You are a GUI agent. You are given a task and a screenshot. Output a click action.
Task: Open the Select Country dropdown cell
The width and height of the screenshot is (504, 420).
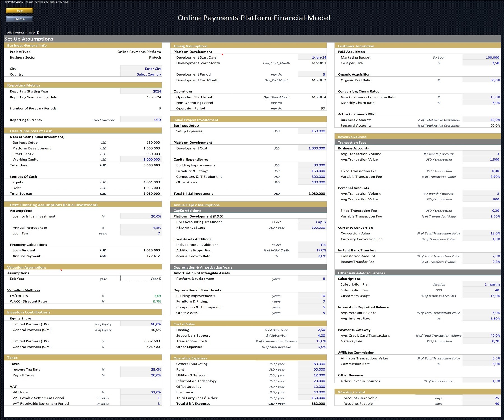pyautogui.click(x=141, y=74)
